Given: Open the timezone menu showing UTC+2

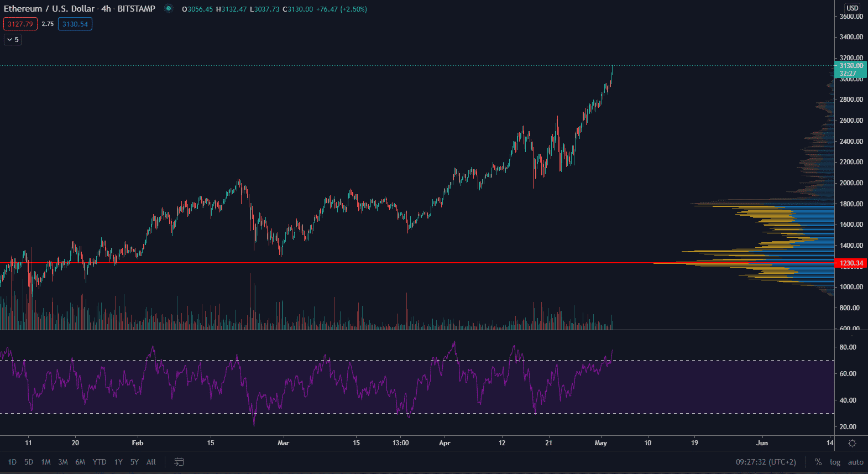Looking at the screenshot, I should click(765, 462).
